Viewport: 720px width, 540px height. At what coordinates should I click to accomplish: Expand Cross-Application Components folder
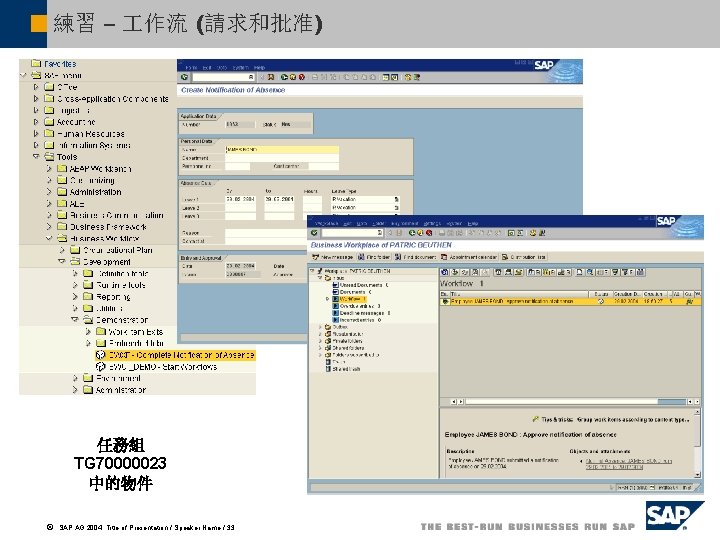[x=36, y=98]
